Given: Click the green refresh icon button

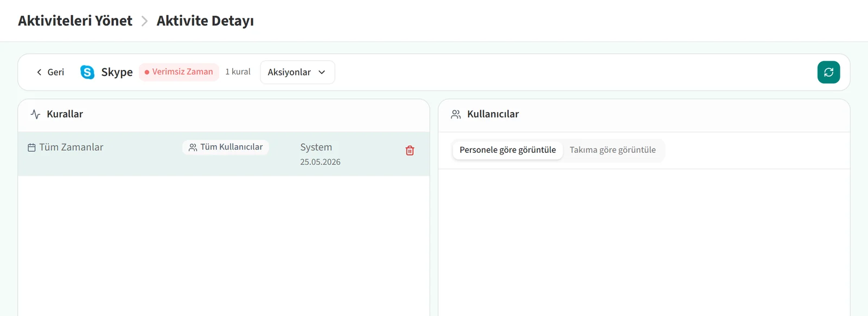Looking at the screenshot, I should [828, 72].
